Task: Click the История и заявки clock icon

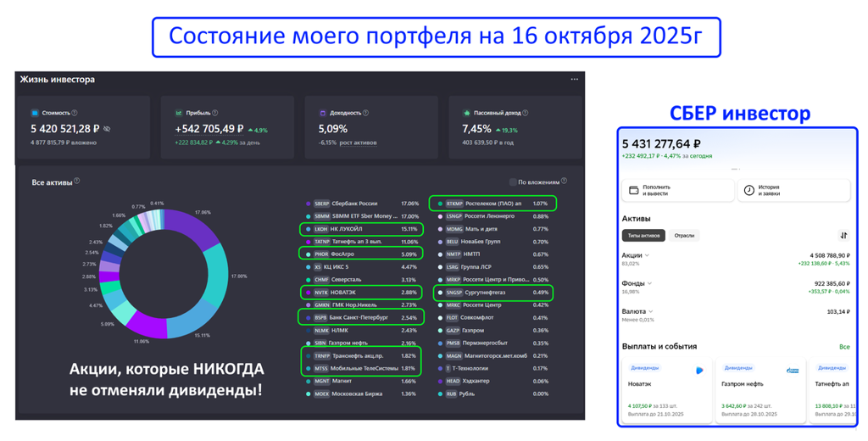Action: 748,191
